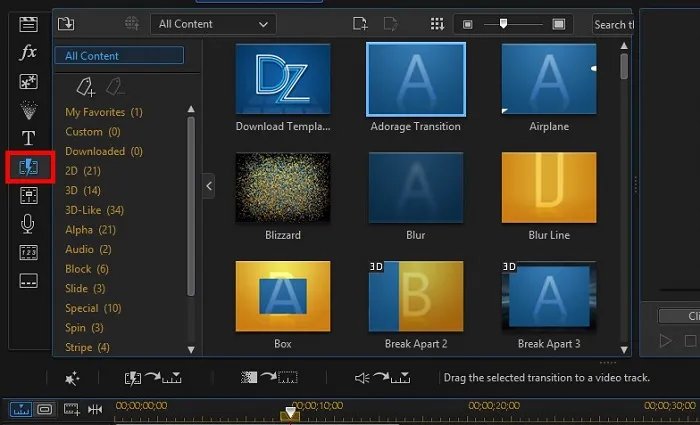The height and width of the screenshot is (425, 700).
Task: Click the timeline playhead marker
Action: 290,413
